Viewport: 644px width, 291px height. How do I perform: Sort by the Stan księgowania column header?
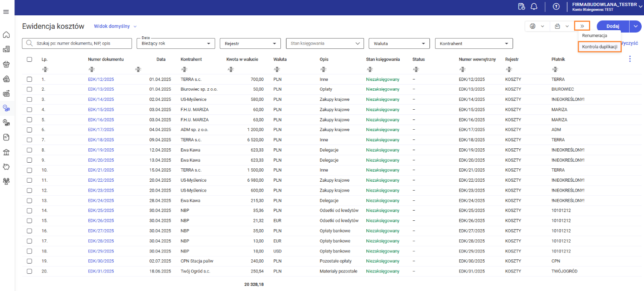point(383,60)
